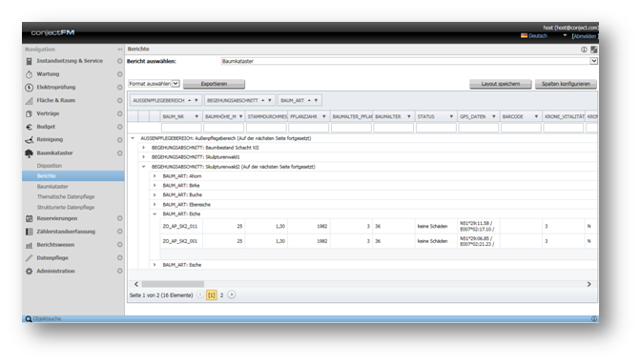Open Instandsetzung & Service navigation icon
Screen dimensions: 640x364
tap(29, 61)
